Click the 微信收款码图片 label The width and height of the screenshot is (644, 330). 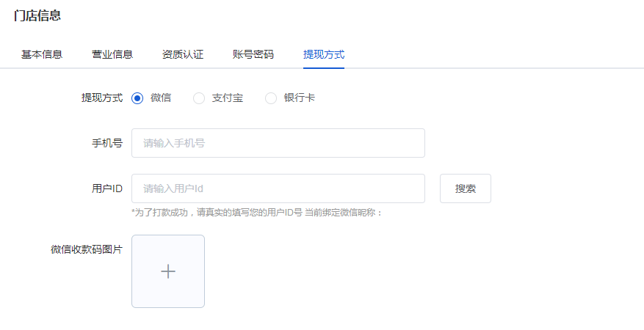tap(87, 249)
